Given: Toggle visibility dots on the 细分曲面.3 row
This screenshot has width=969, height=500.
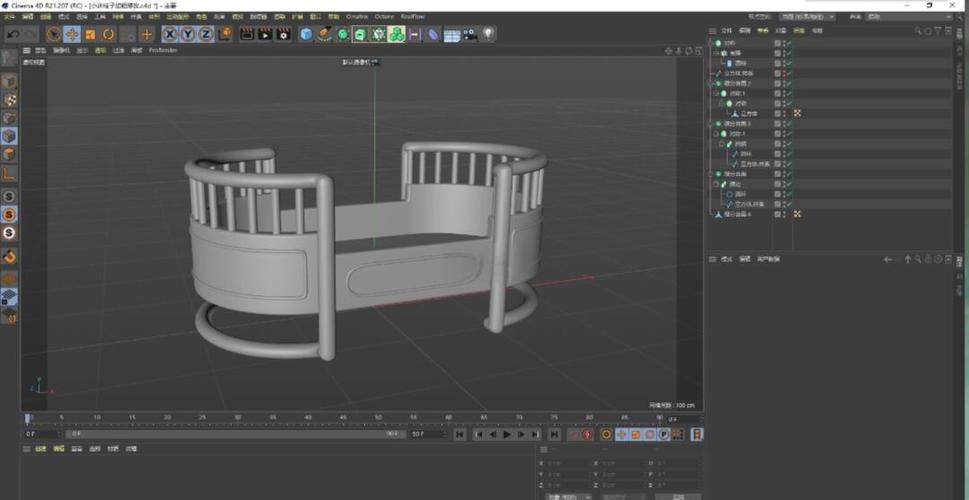Looking at the screenshot, I should (x=784, y=124).
